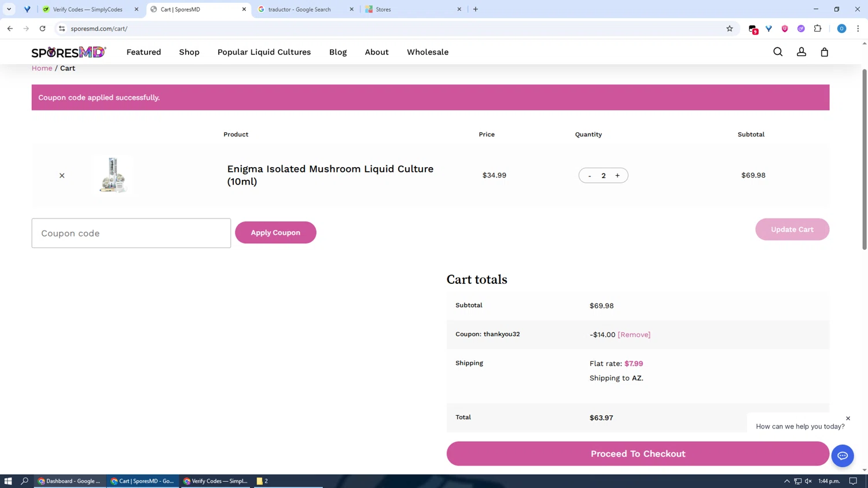Open the muted volume tray icon
The image size is (868, 488).
808,481
